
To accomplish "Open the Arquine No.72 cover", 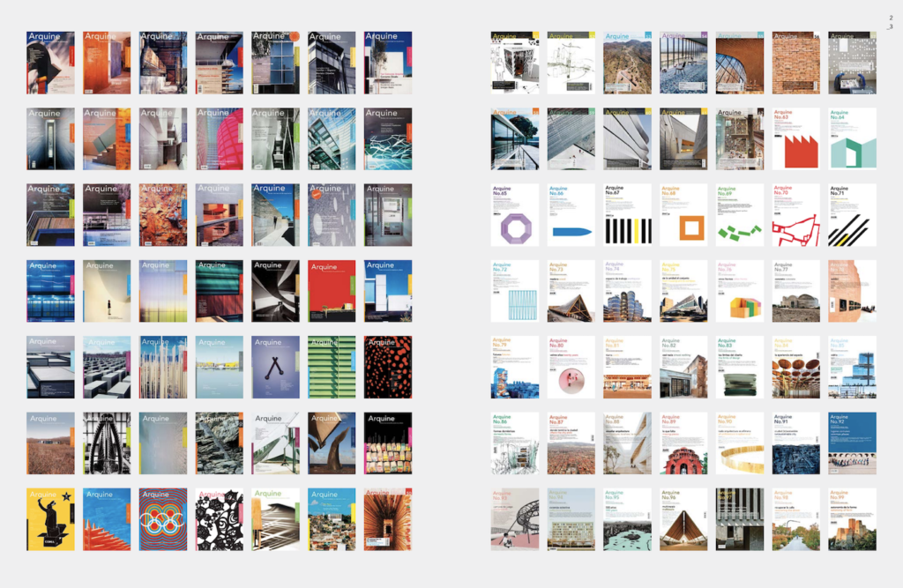I will pos(515,291).
